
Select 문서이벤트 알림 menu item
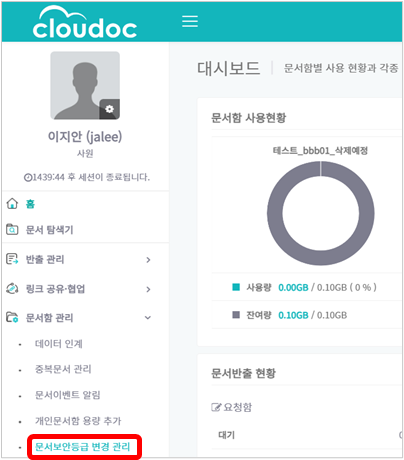tap(68, 395)
